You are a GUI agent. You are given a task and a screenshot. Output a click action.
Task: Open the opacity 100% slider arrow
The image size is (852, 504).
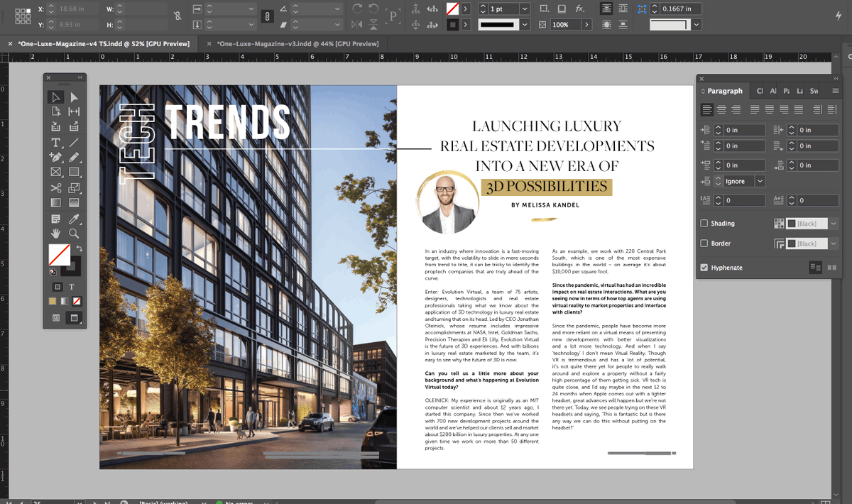586,24
